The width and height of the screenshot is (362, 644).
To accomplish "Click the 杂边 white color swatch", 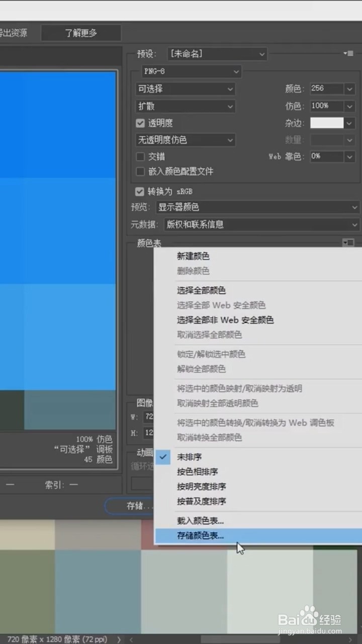I will tap(327, 123).
